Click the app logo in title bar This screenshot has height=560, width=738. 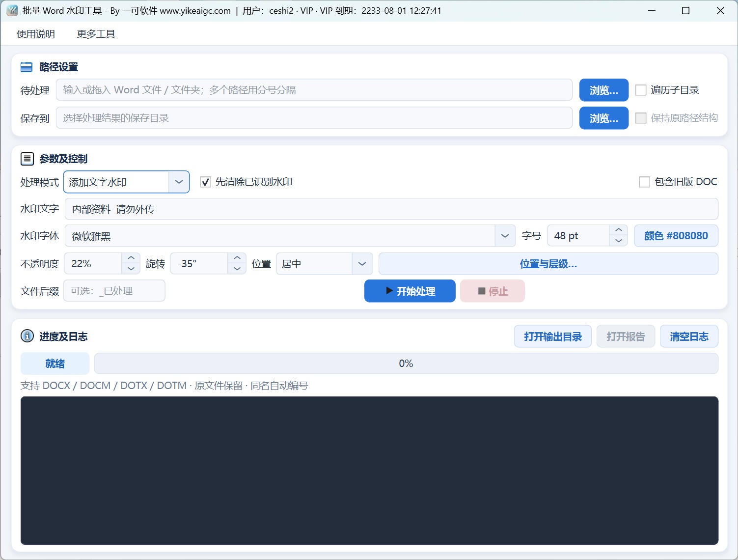[12, 10]
